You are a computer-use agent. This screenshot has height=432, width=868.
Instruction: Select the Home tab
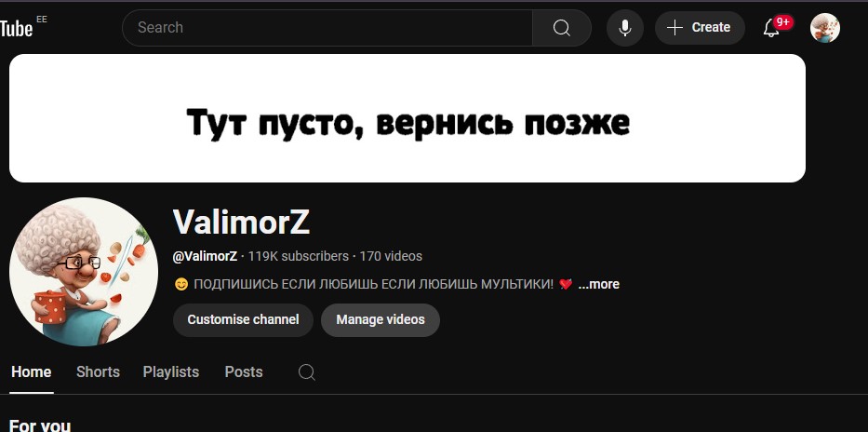click(x=32, y=372)
